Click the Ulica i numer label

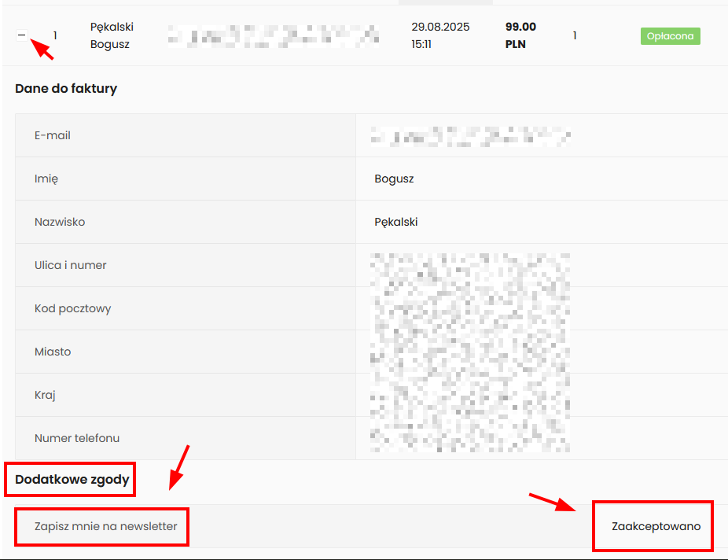[71, 265]
